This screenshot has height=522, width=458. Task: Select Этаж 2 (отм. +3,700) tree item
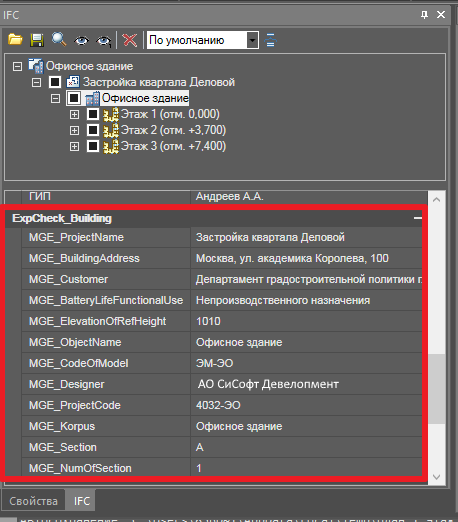point(173,130)
